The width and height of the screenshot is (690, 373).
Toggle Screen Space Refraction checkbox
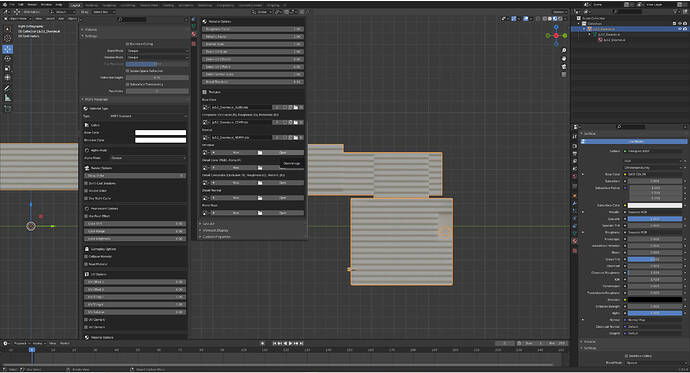(x=128, y=71)
